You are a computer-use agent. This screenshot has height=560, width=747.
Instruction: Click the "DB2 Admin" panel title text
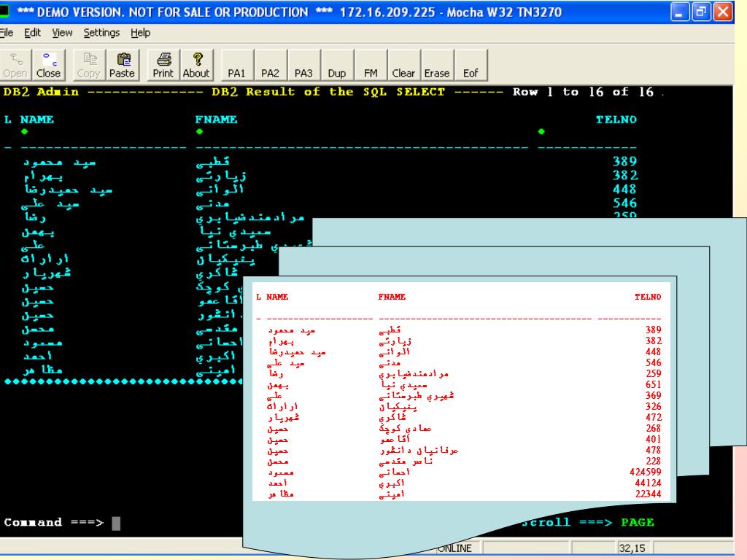(x=41, y=91)
